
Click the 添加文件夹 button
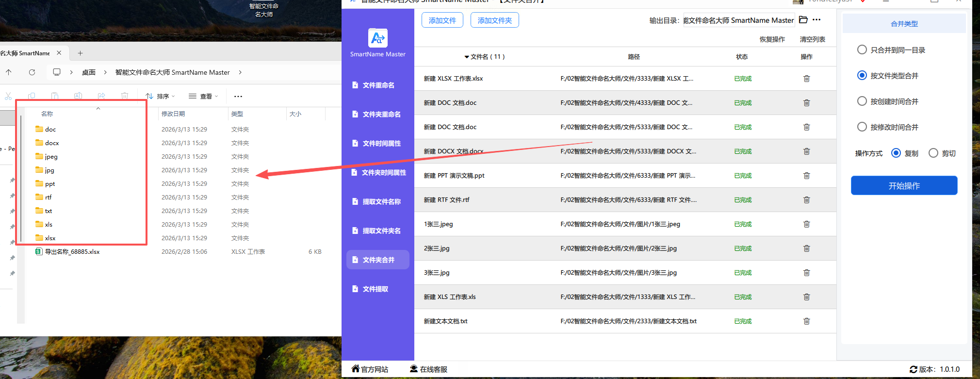click(x=494, y=20)
